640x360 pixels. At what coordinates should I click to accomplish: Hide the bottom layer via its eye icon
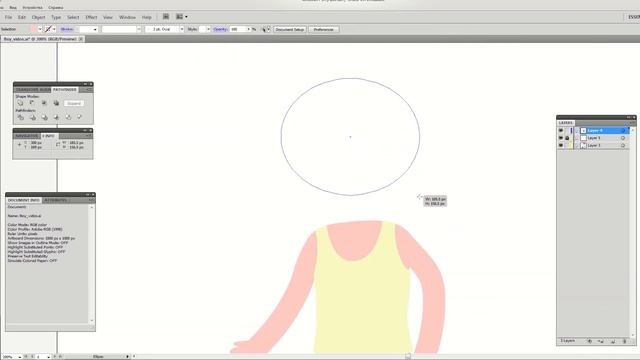(561, 145)
